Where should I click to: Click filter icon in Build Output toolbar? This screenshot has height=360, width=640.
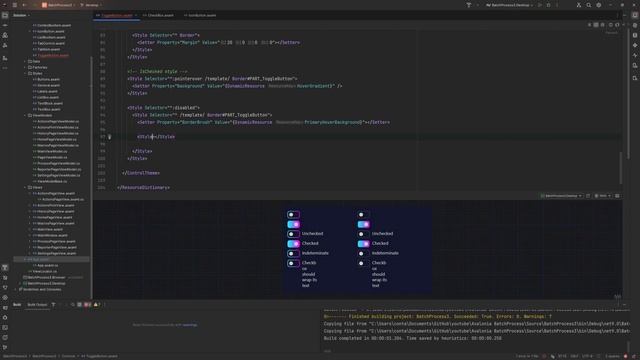point(53,304)
